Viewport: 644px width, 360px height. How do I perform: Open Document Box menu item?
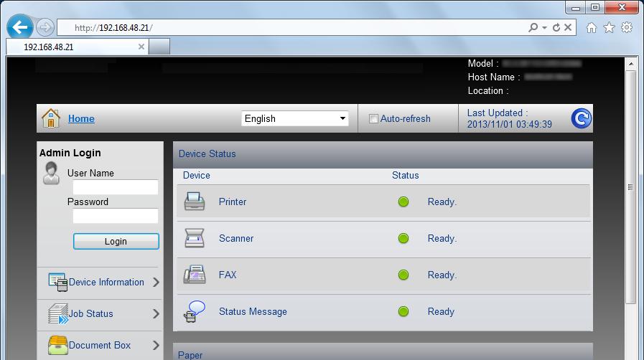click(x=100, y=345)
